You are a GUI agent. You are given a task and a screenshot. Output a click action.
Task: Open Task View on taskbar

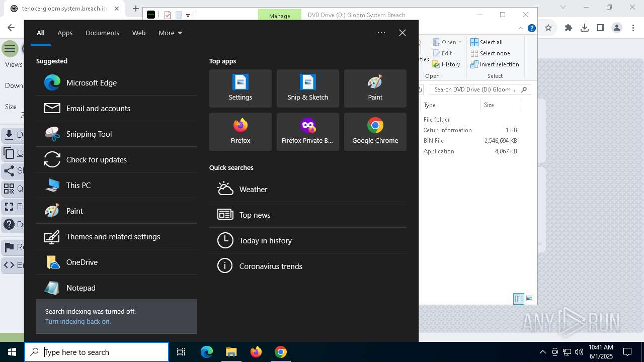coord(181,352)
